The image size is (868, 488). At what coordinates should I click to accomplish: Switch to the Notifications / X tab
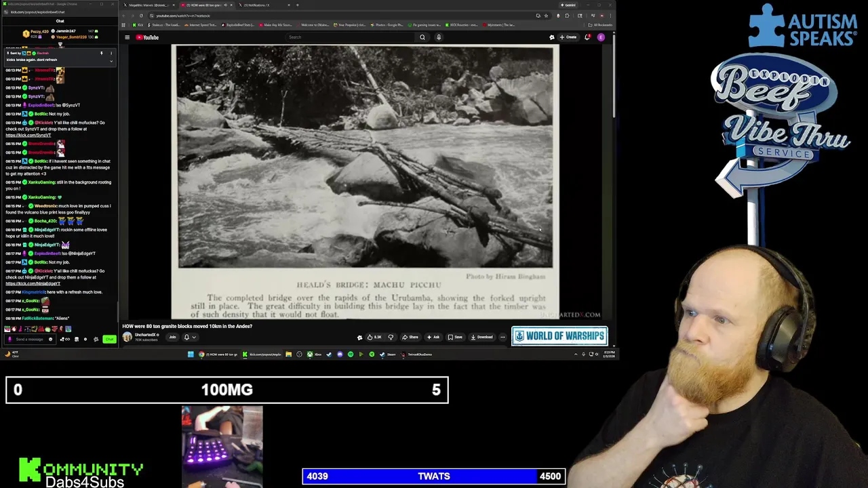264,5
